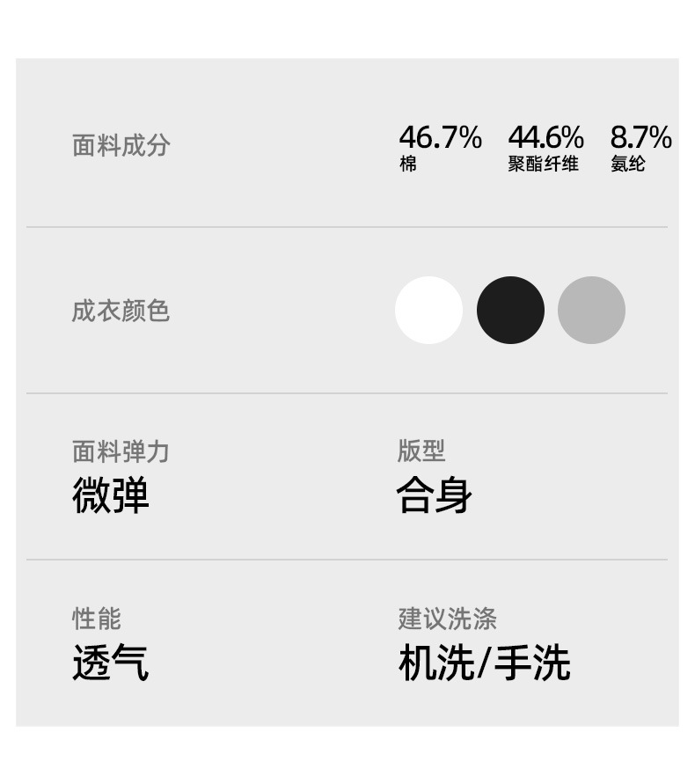This screenshot has width=695, height=784.
Task: Click the 机洗 text in washing advice
Action: [x=435, y=663]
